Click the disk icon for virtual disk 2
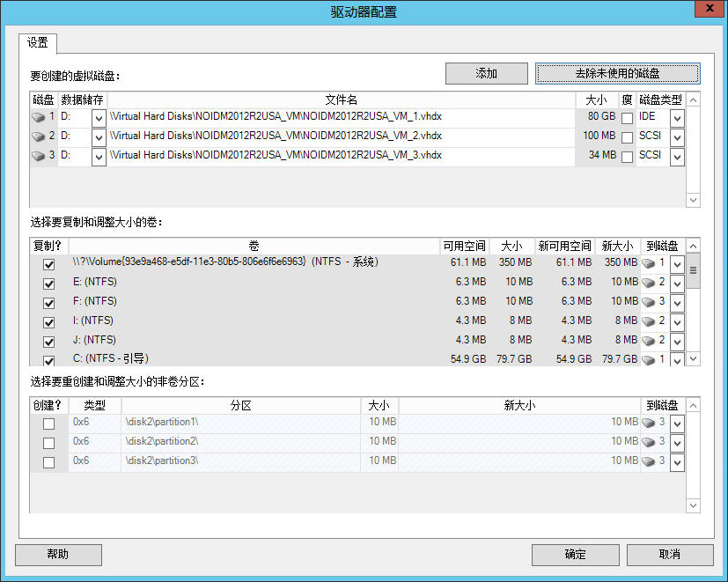The width and height of the screenshot is (728, 582). coord(39,136)
